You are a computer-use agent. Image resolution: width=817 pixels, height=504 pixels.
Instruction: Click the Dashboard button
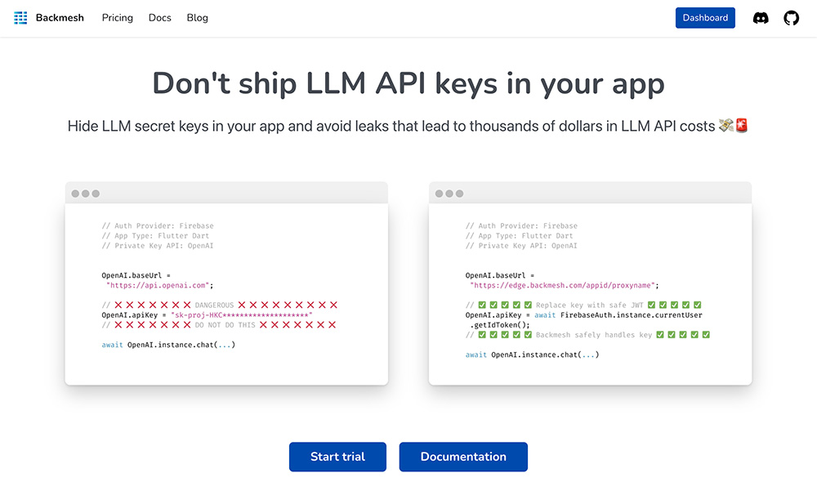[705, 18]
